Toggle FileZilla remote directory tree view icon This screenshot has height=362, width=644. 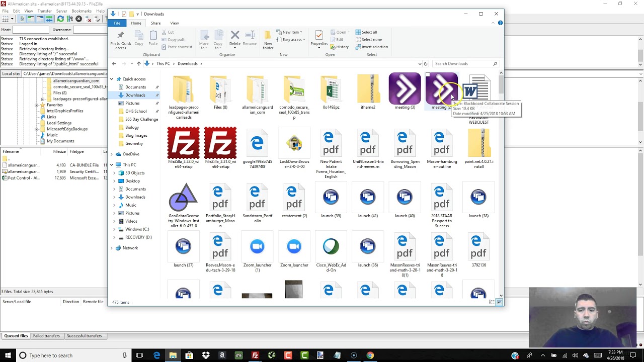click(x=40, y=19)
